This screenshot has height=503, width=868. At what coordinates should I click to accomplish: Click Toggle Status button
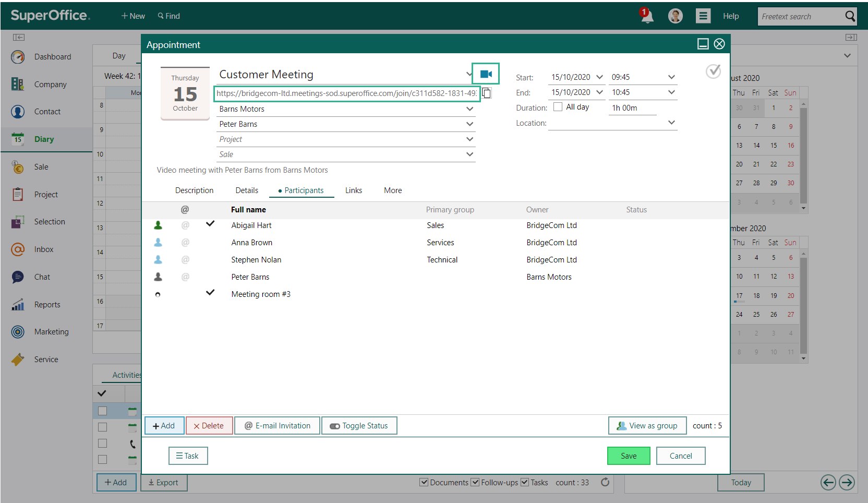pos(359,426)
